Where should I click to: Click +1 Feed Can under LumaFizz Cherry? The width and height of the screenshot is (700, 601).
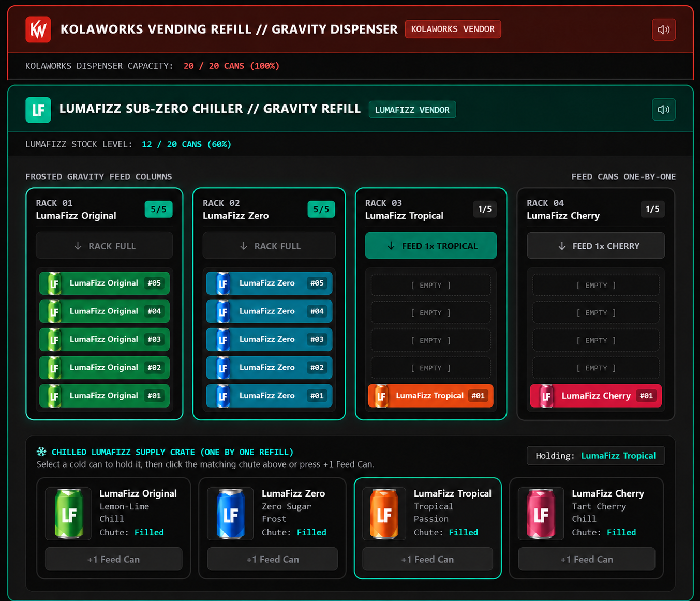[587, 559]
